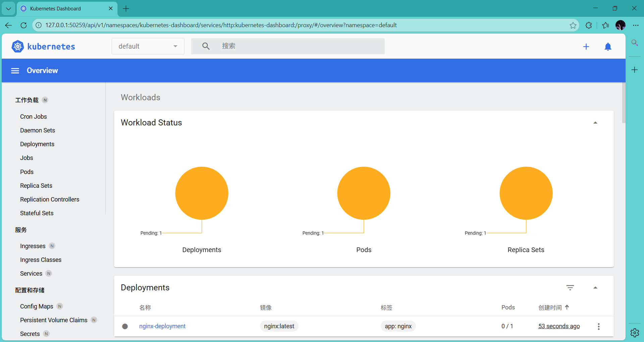Click the Replica Sets pending pie chart
This screenshot has width=644, height=342.
click(x=526, y=193)
